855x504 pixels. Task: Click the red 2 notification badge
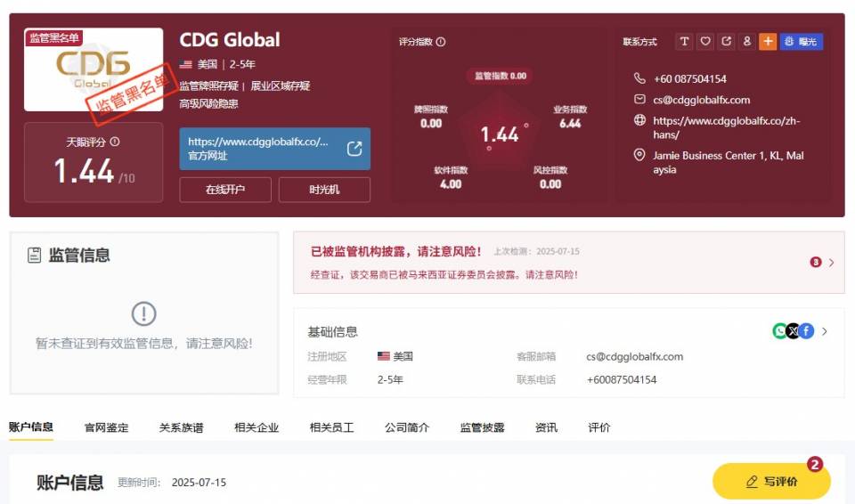815,464
